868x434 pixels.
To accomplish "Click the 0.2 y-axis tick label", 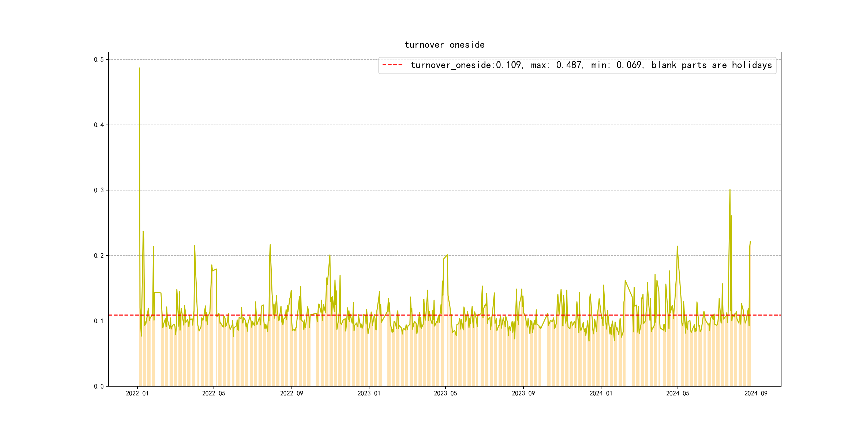I will 99,256.
